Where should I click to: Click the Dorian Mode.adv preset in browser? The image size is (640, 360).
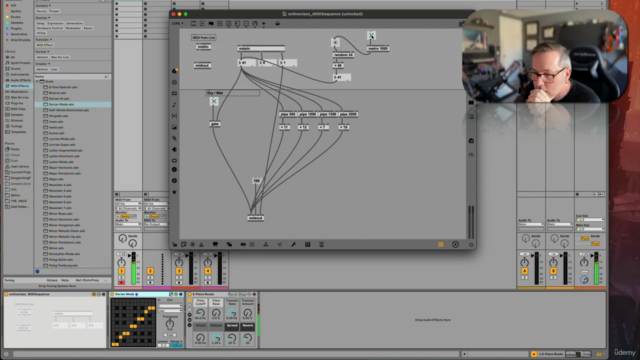61,104
